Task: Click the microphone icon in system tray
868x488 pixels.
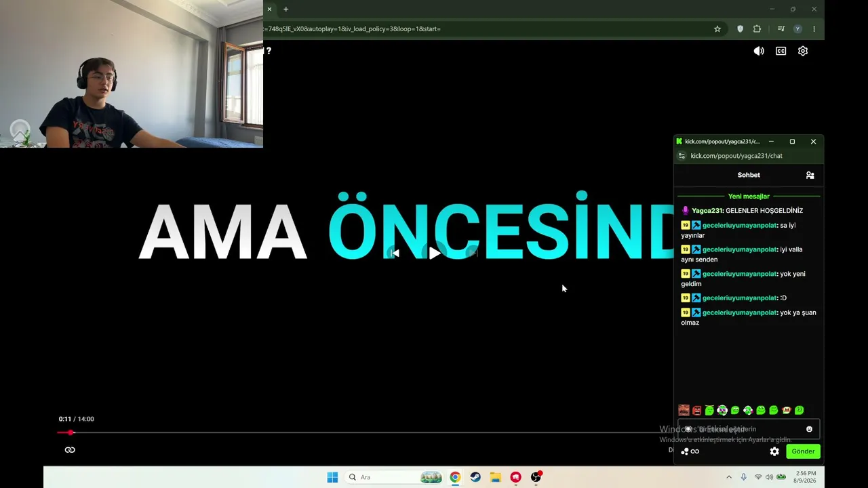Action: point(744,477)
